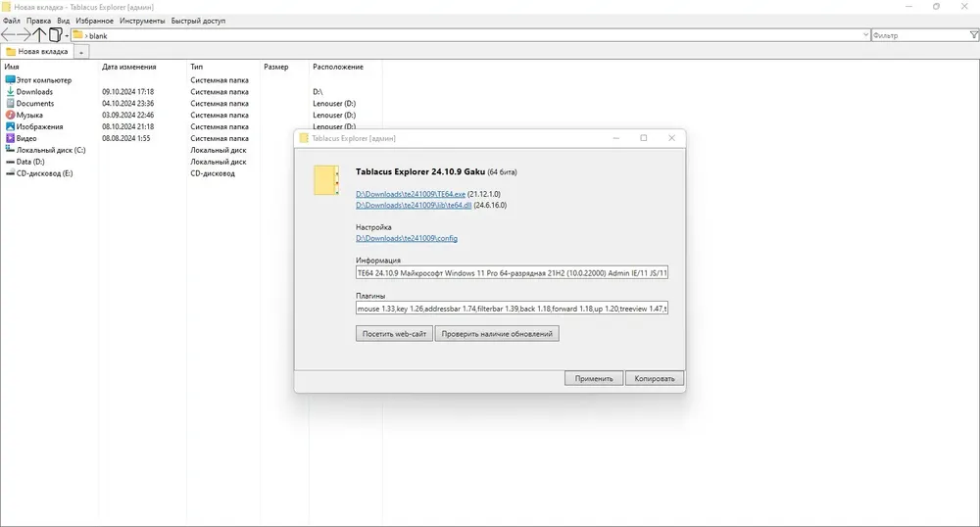Image resolution: width=980 pixels, height=527 pixels.
Task: Click Проверить наличие обновлений button
Action: click(x=497, y=334)
